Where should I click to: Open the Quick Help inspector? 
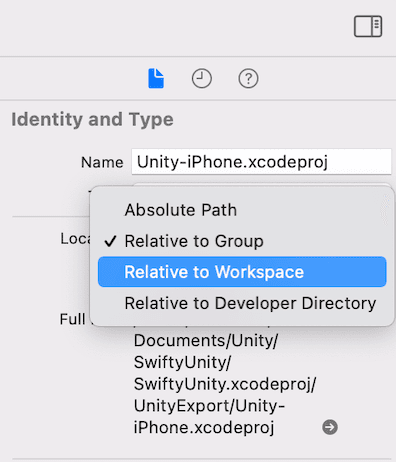click(248, 79)
